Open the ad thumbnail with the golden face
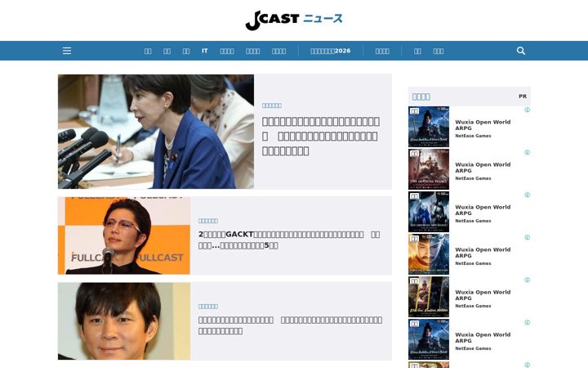 coord(429,254)
